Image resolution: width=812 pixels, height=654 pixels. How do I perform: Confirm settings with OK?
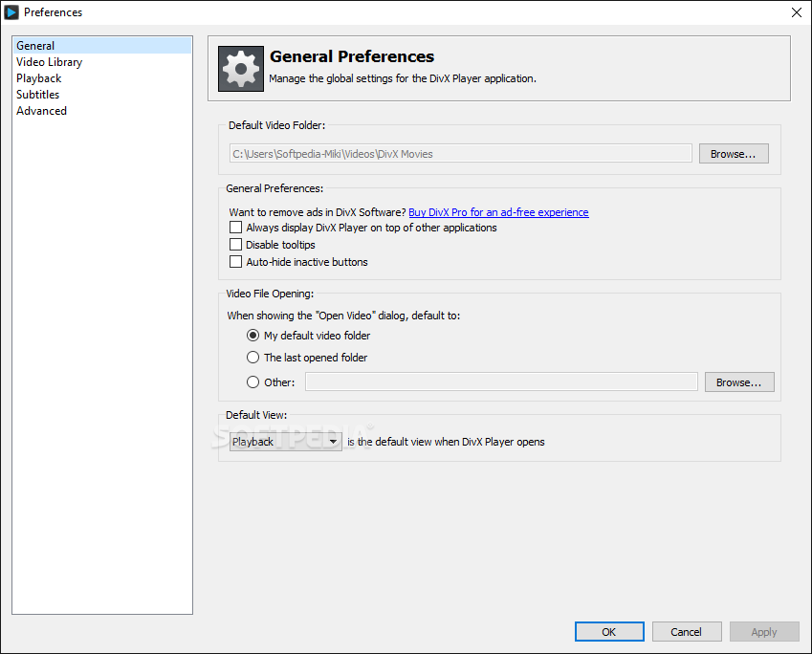click(x=609, y=632)
